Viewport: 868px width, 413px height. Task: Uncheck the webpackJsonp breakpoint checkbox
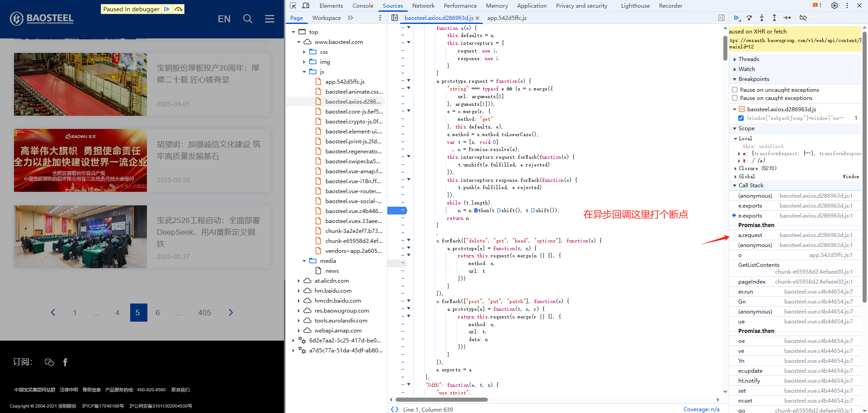click(x=741, y=118)
